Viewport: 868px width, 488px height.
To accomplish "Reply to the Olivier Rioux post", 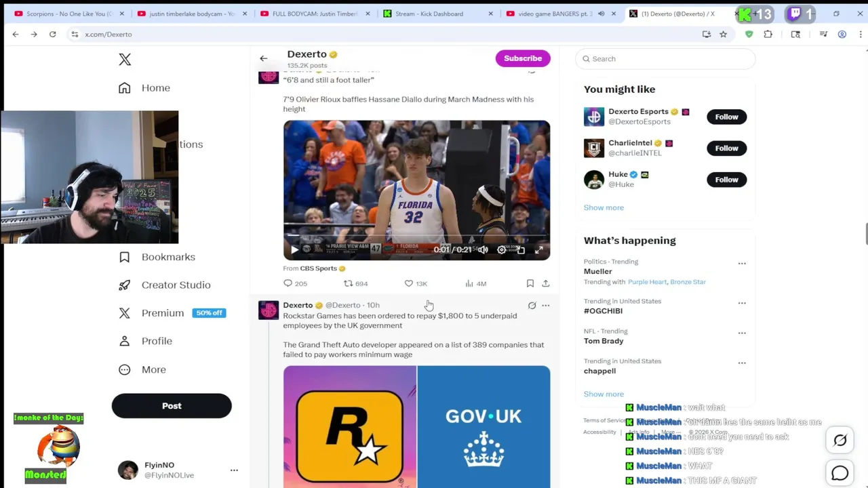I will pos(288,283).
